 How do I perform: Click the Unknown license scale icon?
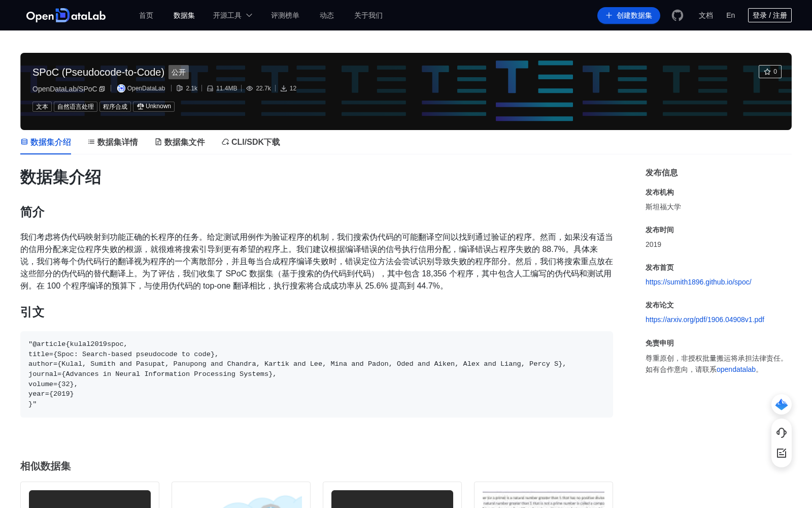pyautogui.click(x=141, y=106)
